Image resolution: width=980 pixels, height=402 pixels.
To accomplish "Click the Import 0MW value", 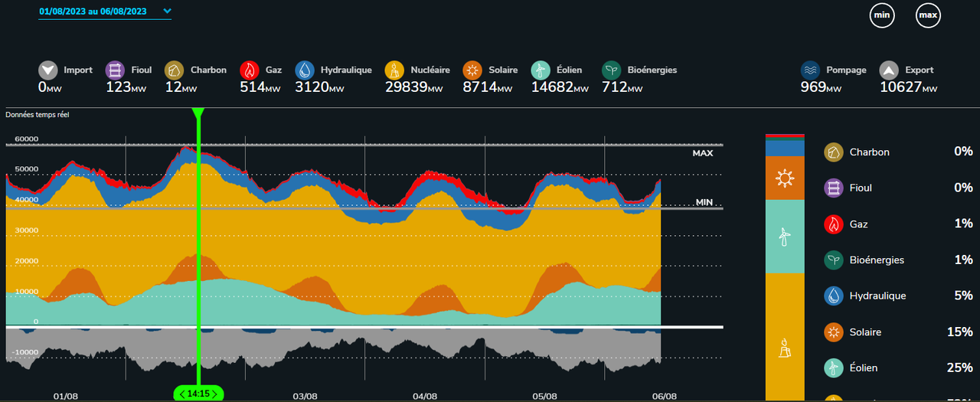I will pyautogui.click(x=50, y=87).
